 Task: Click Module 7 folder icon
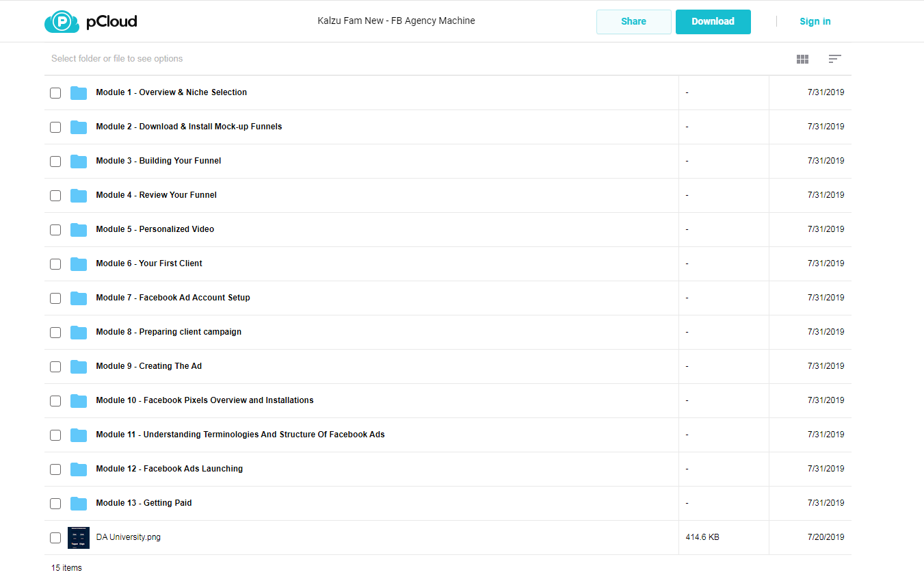79,298
